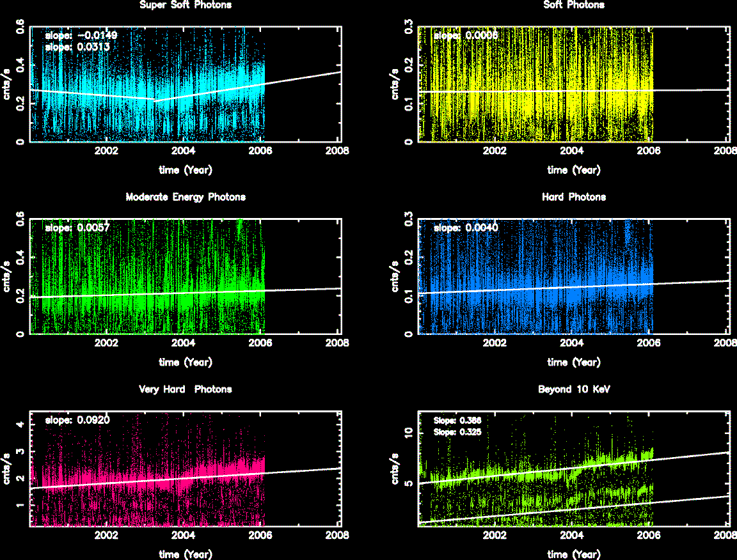Screen dimensions: 737x560
Task: Click the "Soft Photons" plot title
Action: point(573,5)
